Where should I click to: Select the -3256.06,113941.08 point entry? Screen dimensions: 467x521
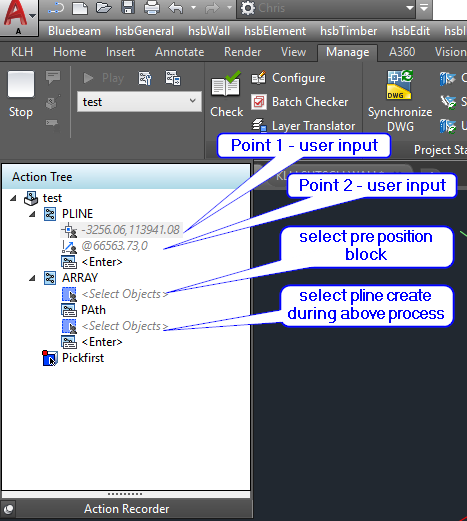[x=130, y=230]
